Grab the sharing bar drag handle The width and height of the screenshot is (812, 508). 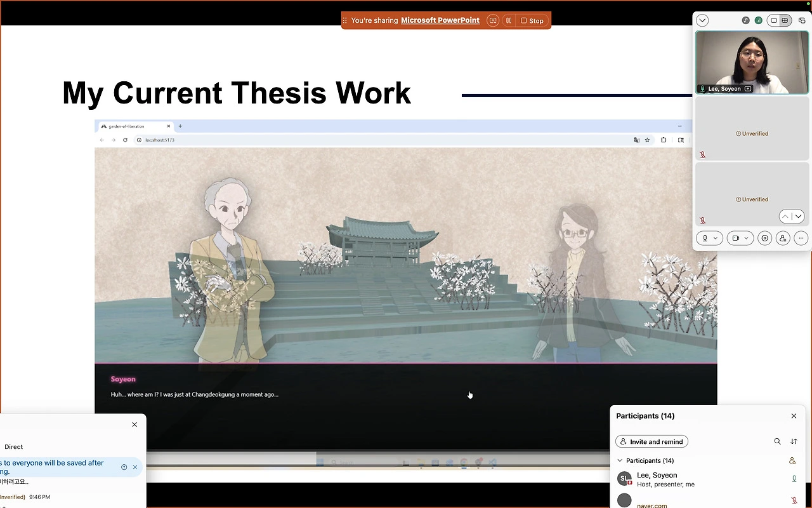click(x=344, y=20)
